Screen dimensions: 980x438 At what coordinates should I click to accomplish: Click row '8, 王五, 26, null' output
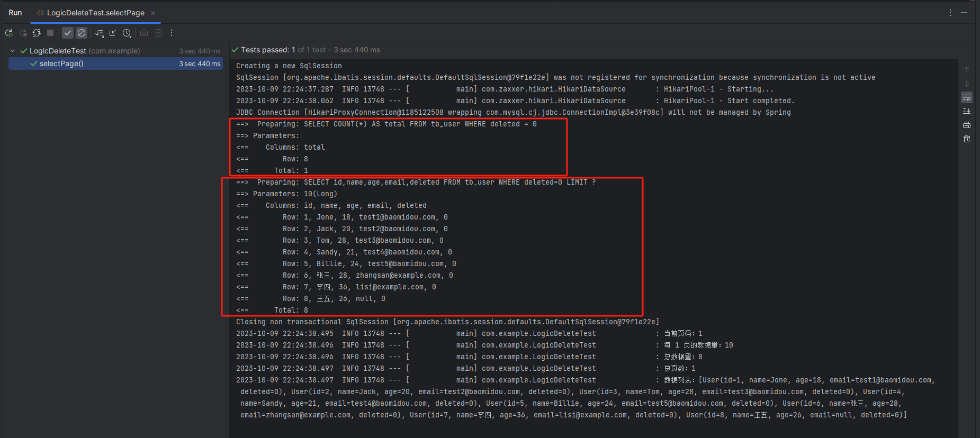pos(311,298)
